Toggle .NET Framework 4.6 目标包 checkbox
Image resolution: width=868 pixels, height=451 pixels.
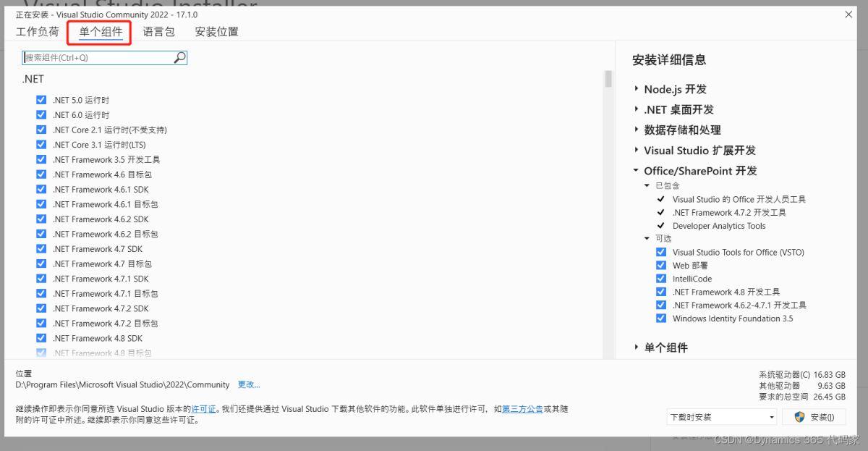click(x=41, y=174)
